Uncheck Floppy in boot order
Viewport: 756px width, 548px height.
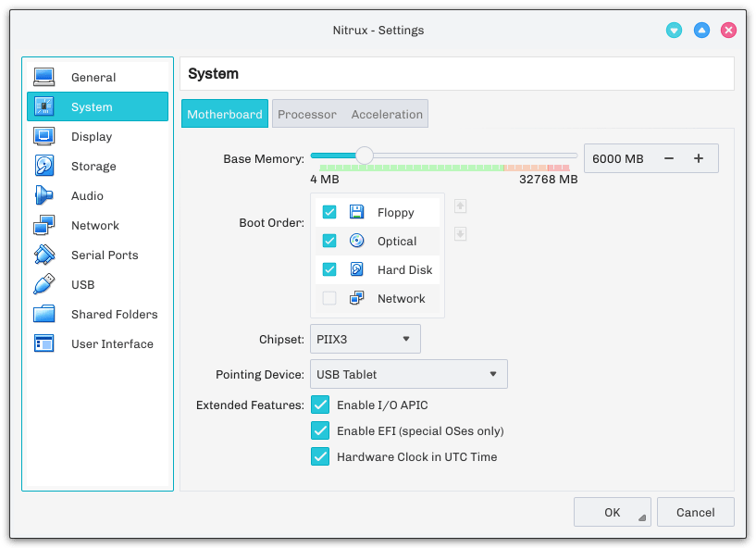click(x=329, y=212)
